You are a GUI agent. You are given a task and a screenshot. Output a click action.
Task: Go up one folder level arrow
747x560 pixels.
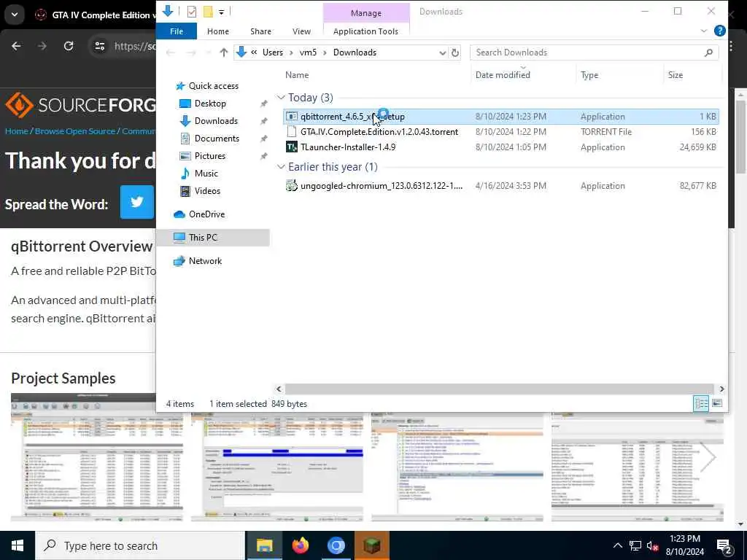pyautogui.click(x=223, y=52)
